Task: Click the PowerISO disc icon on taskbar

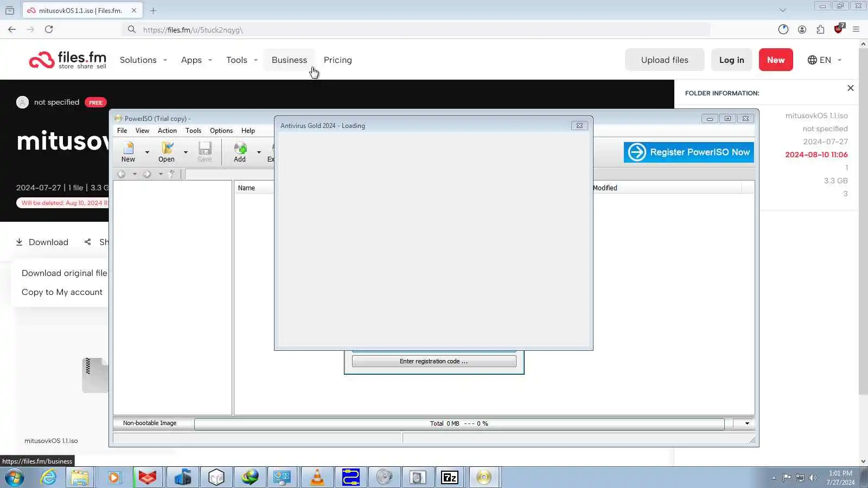Action: pos(483,478)
